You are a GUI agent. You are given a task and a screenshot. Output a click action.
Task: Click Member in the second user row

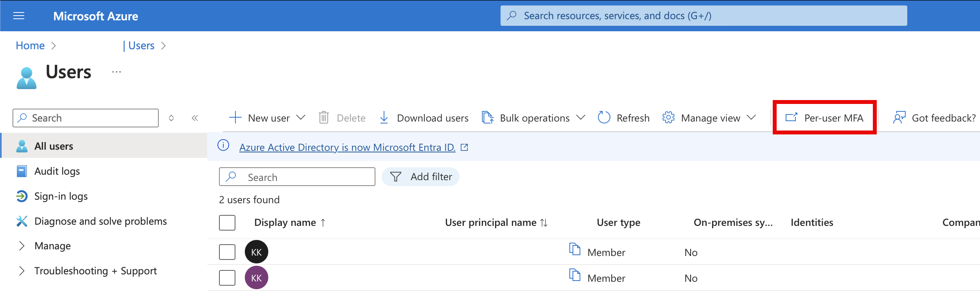click(x=606, y=278)
